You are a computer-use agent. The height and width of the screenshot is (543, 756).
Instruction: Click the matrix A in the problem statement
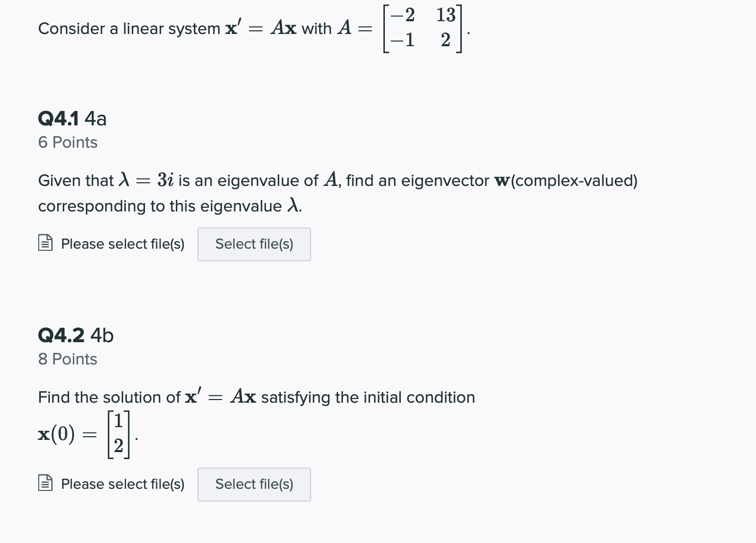(422, 28)
